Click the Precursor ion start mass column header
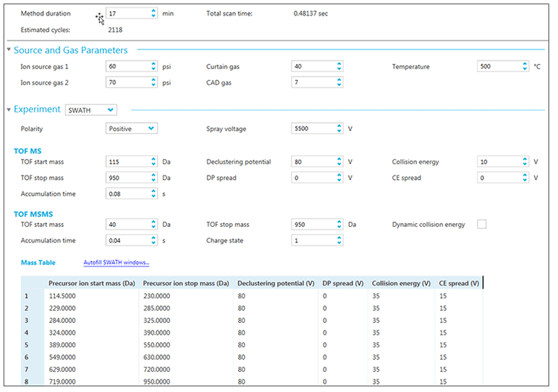This screenshot has width=558, height=392. click(x=92, y=283)
